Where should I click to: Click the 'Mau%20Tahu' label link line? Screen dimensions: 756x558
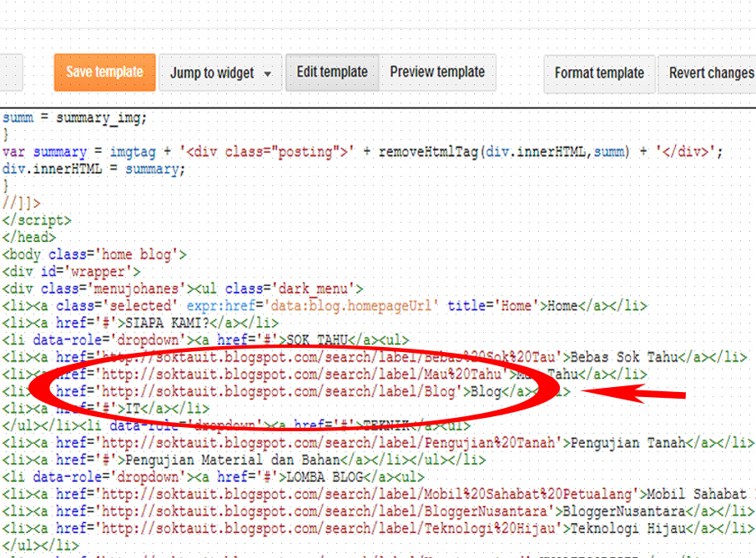point(325,375)
